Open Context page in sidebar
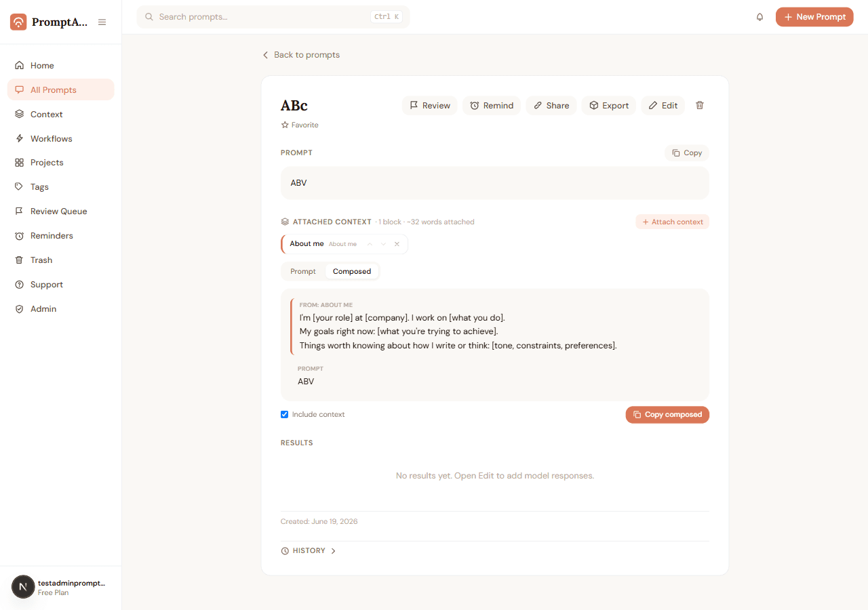Viewport: 868px width, 610px height. pos(61,114)
